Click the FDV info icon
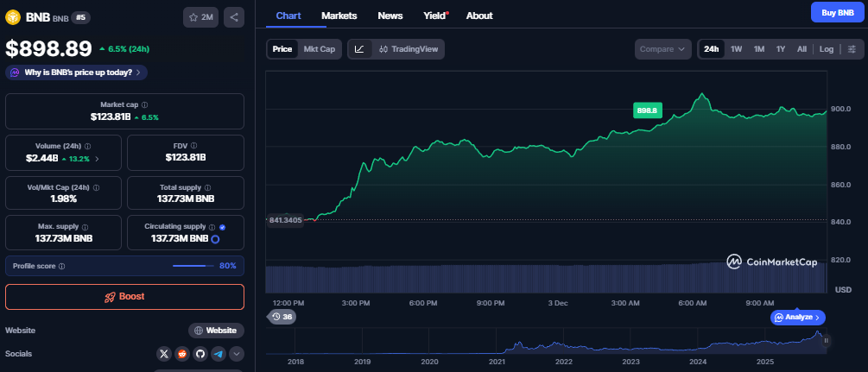Screen dimensions: 868x372 coord(193,146)
